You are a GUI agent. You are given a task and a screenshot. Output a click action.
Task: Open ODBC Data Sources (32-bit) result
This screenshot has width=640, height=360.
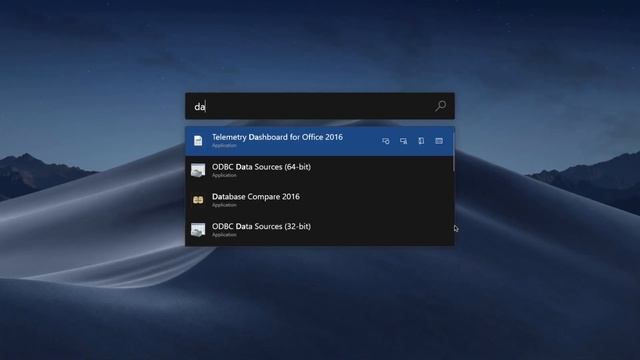(320, 230)
